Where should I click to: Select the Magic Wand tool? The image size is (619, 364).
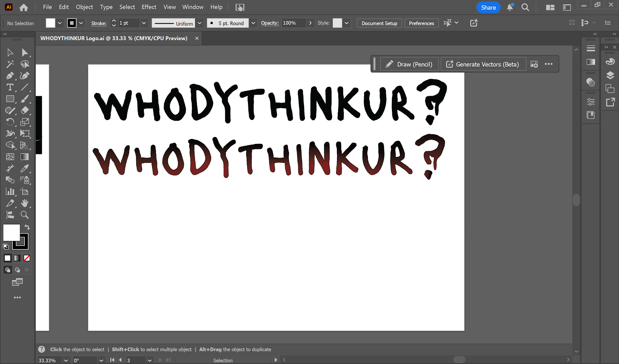pyautogui.click(x=10, y=64)
